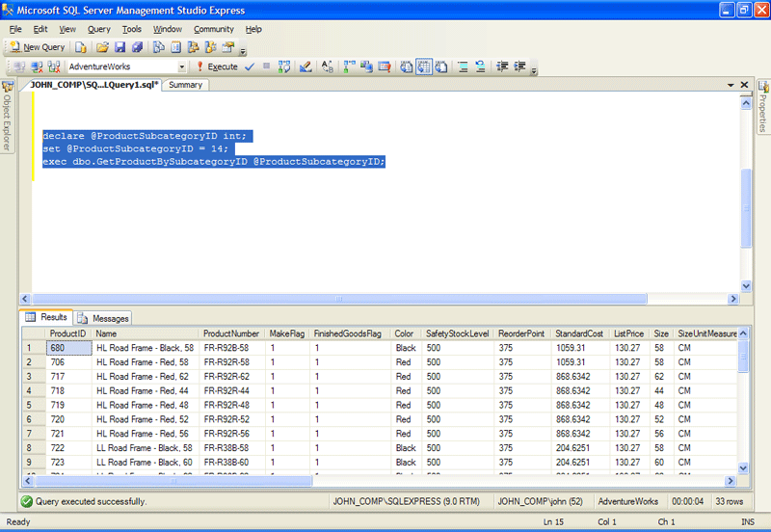This screenshot has width=771, height=532.
Task: Click the Display Estimated Execution Plan icon
Action: [x=284, y=66]
